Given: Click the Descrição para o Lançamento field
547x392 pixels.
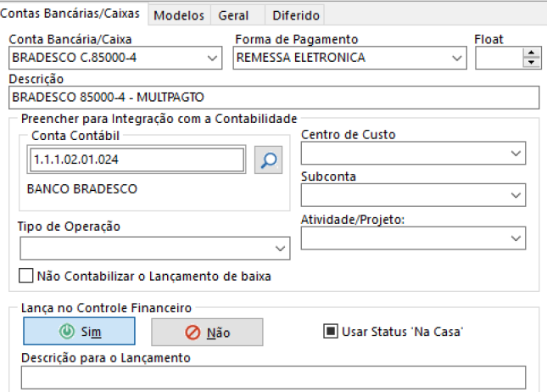Looking at the screenshot, I should tap(273, 377).
